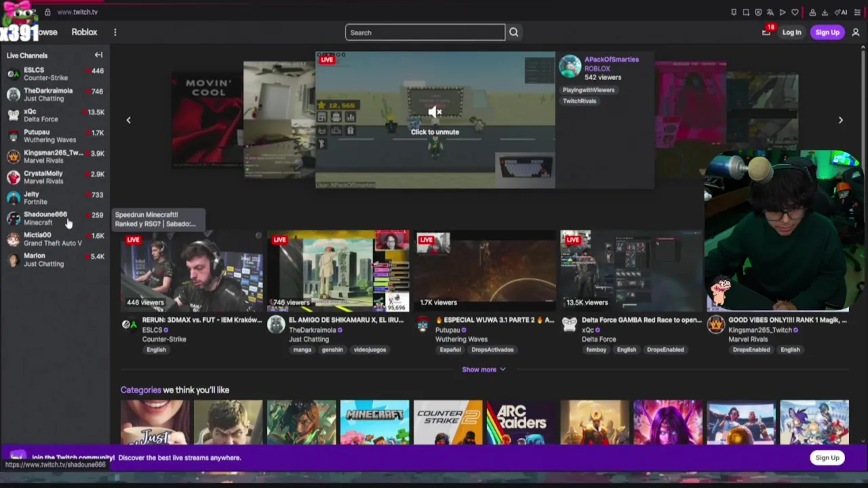The width and height of the screenshot is (868, 488).
Task: Open the ARC Raiders category thumbnail
Action: 521,422
